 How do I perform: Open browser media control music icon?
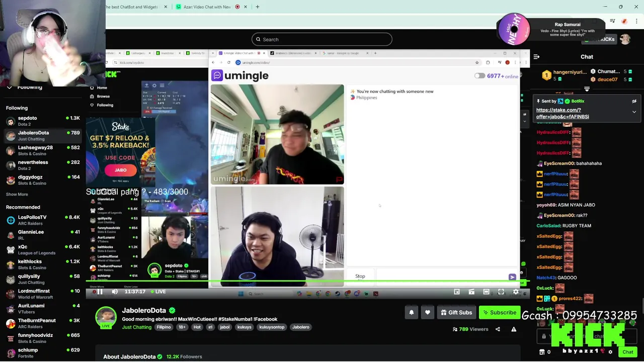612,21
